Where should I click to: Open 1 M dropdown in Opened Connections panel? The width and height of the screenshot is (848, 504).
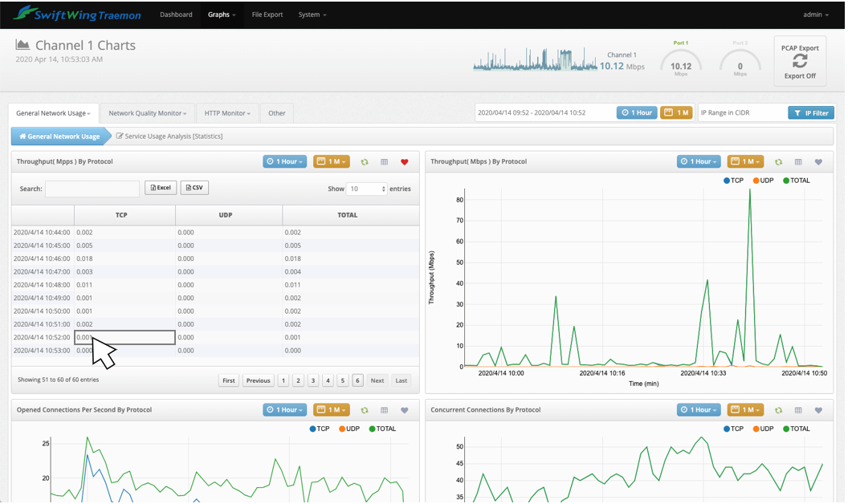tap(332, 410)
